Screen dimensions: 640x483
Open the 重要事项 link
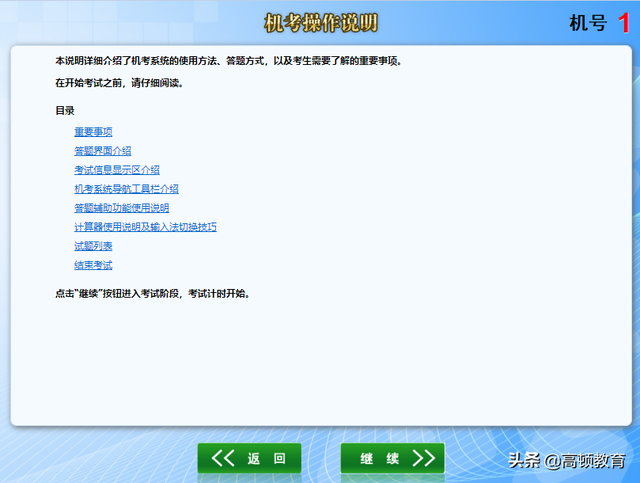pyautogui.click(x=93, y=131)
